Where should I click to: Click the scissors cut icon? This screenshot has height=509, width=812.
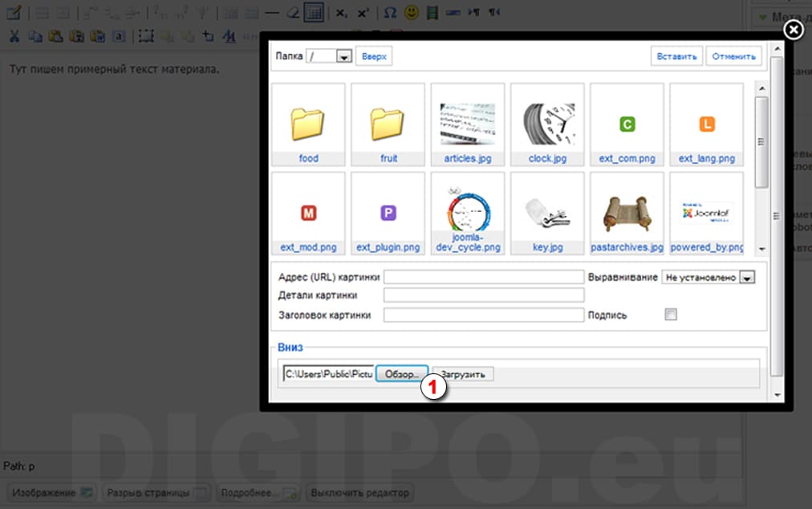(x=14, y=35)
